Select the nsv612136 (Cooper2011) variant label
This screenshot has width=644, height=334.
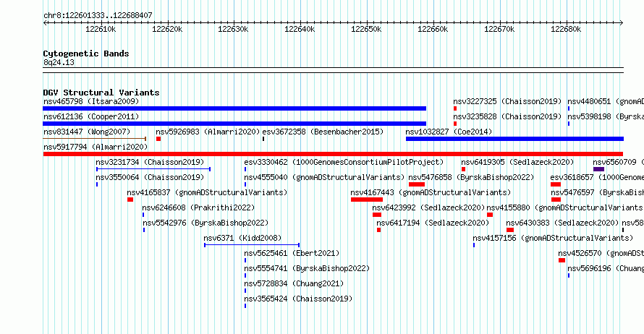point(91,116)
